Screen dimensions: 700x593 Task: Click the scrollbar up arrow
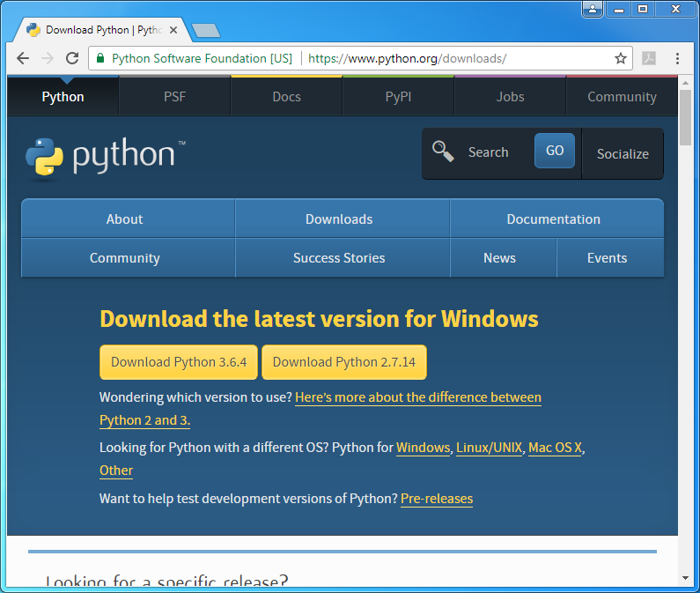pos(685,83)
